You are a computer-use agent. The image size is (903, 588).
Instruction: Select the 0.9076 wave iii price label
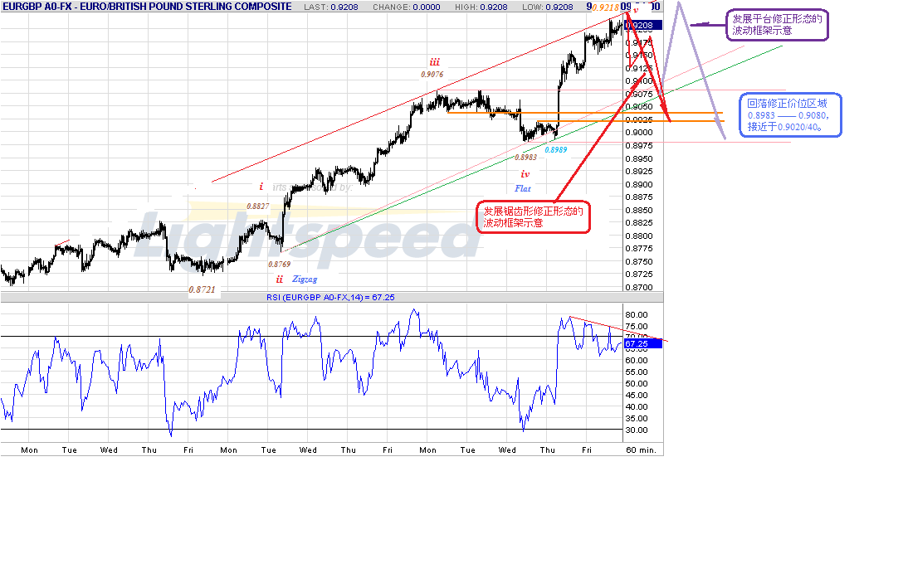click(432, 74)
